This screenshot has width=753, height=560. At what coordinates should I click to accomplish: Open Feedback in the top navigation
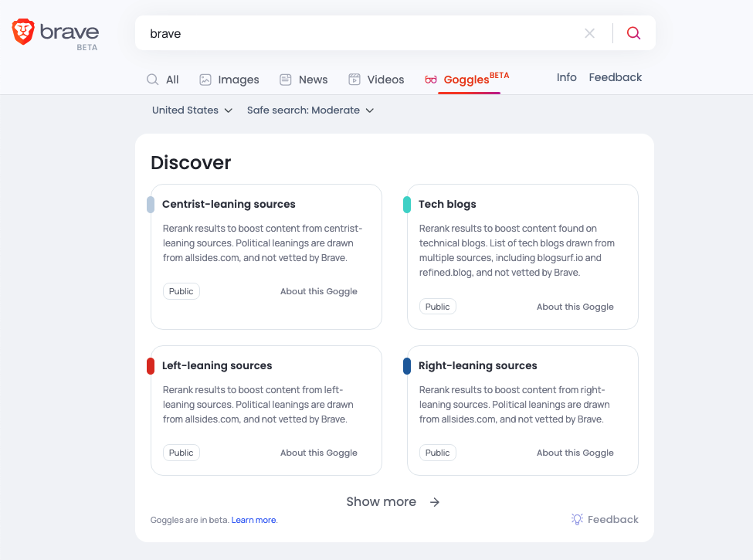pos(616,77)
